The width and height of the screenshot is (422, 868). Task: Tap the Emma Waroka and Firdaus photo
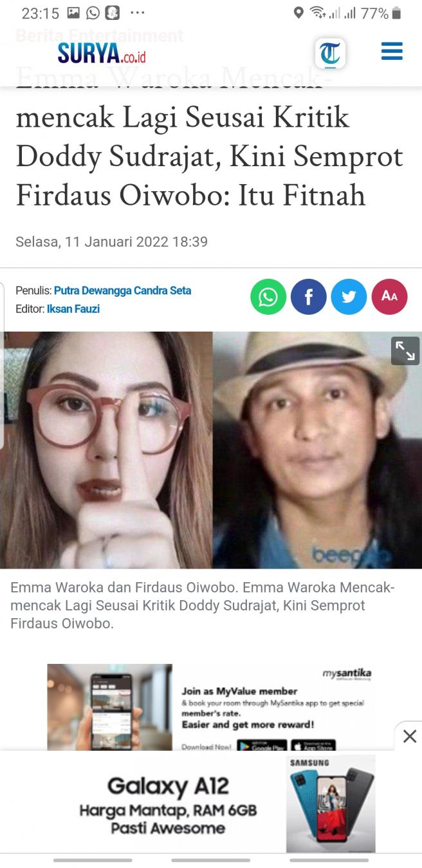pos(211,450)
